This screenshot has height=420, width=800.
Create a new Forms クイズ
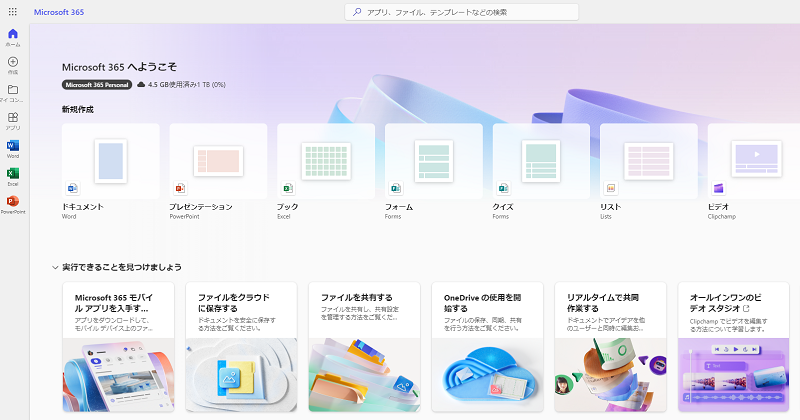click(541, 161)
